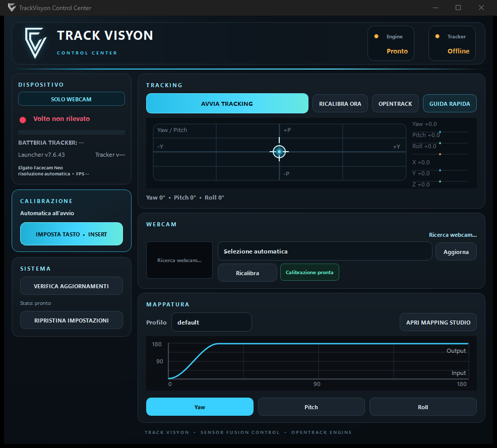
Task: Select the Yaw mapping tab
Action: [x=200, y=407]
